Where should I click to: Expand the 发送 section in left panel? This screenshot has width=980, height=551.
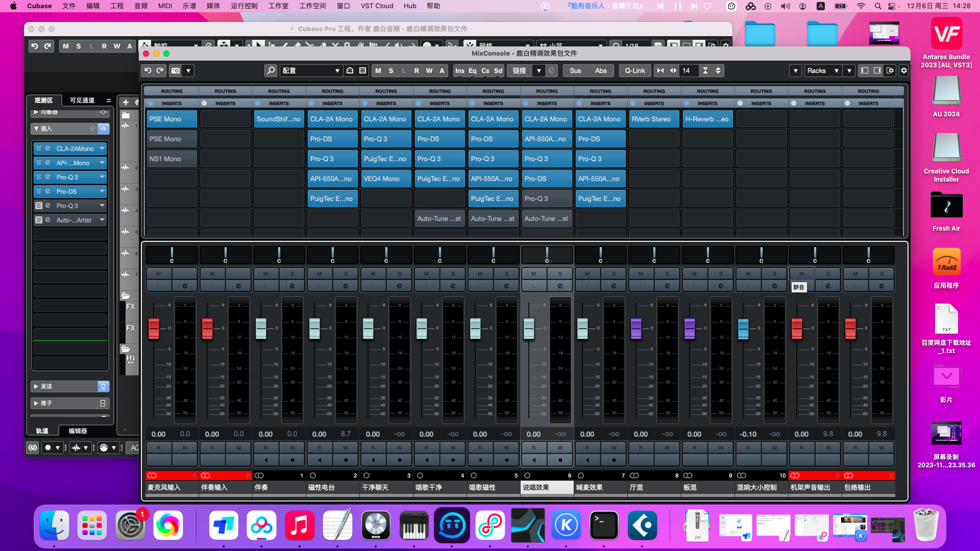coord(36,386)
